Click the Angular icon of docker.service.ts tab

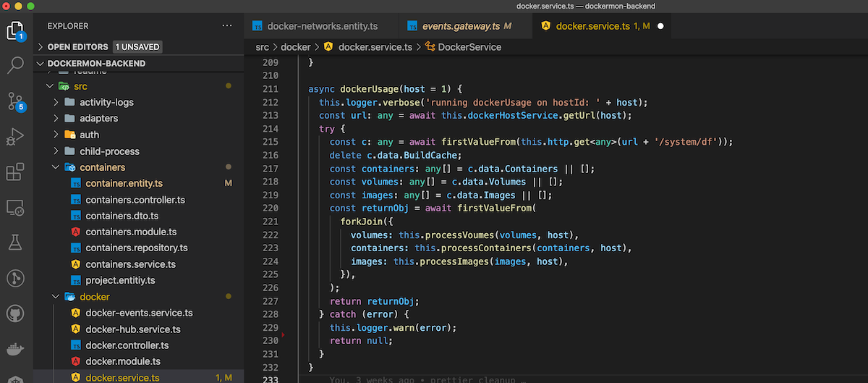[x=546, y=27]
